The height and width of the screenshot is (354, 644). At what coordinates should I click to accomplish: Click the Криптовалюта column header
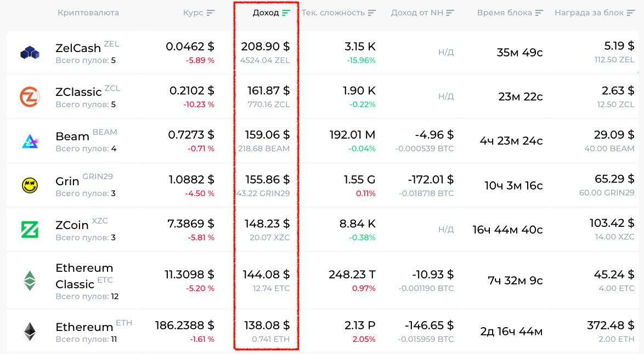click(x=88, y=13)
